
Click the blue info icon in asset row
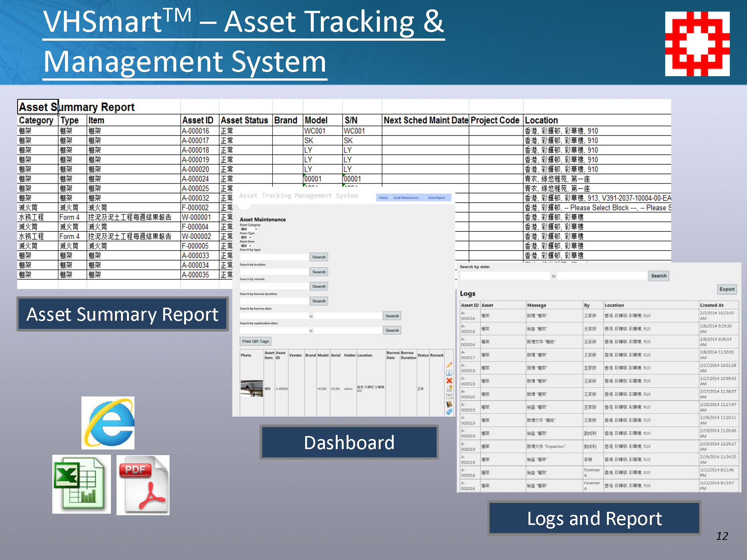pos(449,373)
